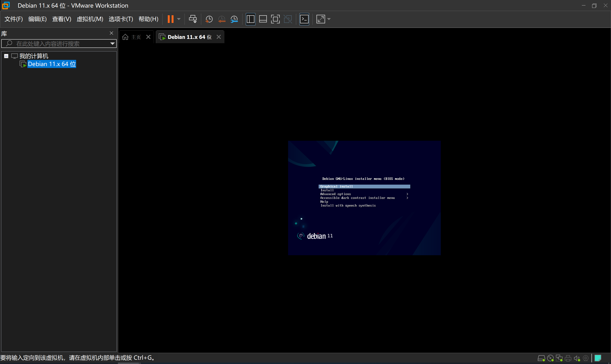Click the printer device status icon
Image resolution: width=611 pixels, height=364 pixels.
(x=568, y=358)
